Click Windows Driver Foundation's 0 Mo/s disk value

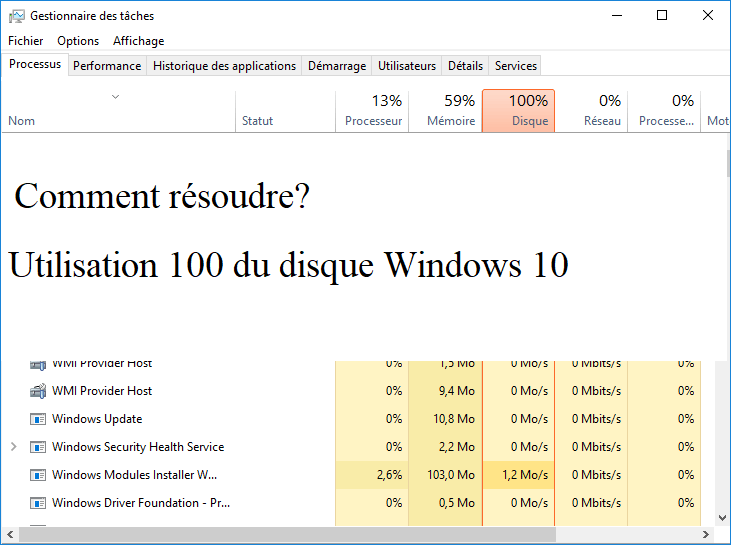click(529, 503)
